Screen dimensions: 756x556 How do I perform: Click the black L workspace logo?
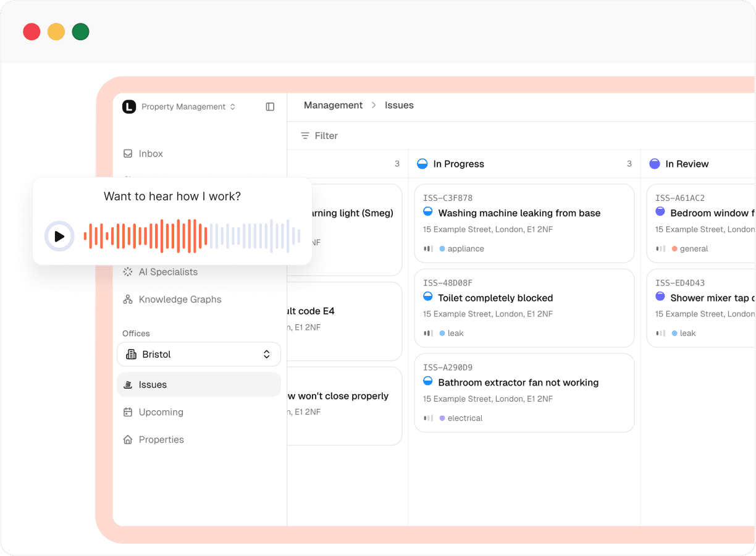click(x=128, y=107)
